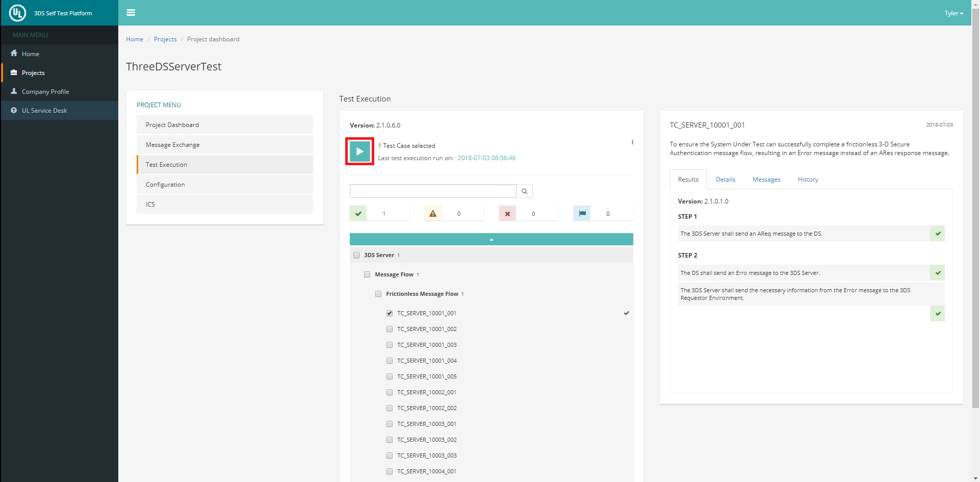Open UL Service Desk menu item
The image size is (980, 482).
click(x=60, y=110)
